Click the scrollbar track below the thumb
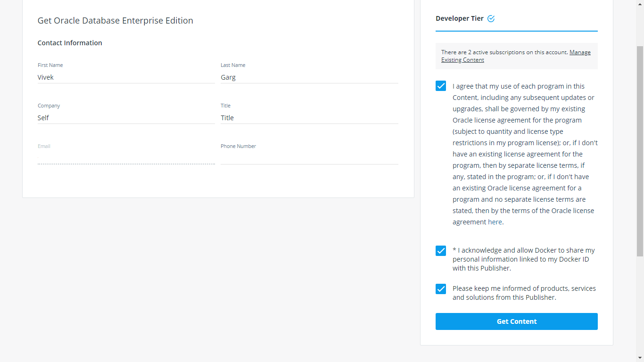 click(x=640, y=306)
